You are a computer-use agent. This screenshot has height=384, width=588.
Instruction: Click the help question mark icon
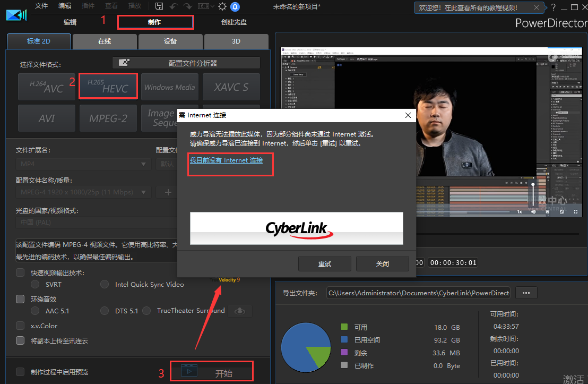click(553, 7)
